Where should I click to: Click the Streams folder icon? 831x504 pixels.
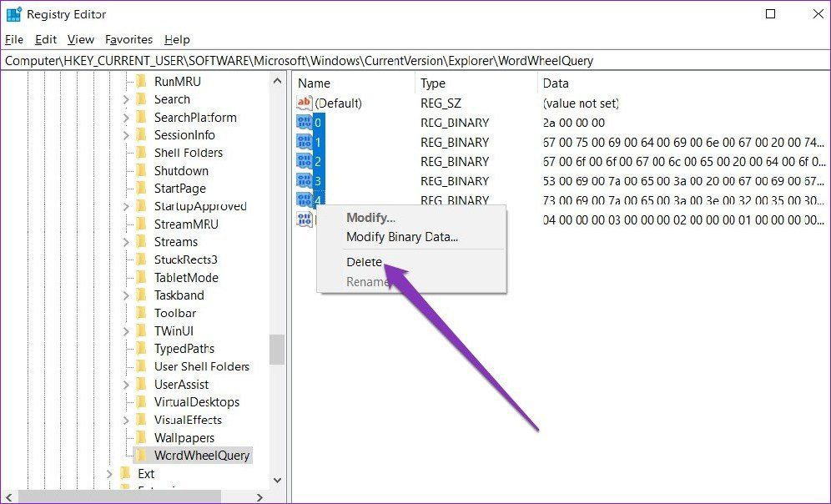pos(141,242)
